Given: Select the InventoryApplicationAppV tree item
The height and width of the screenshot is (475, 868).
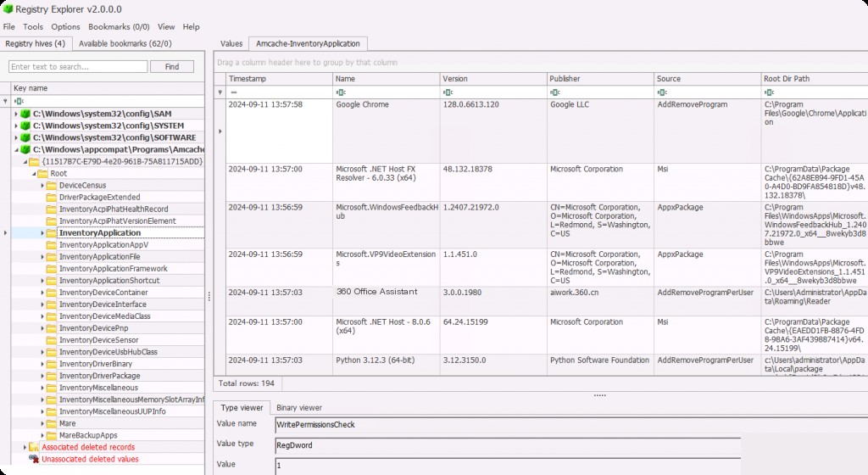Looking at the screenshot, I should tap(103, 244).
